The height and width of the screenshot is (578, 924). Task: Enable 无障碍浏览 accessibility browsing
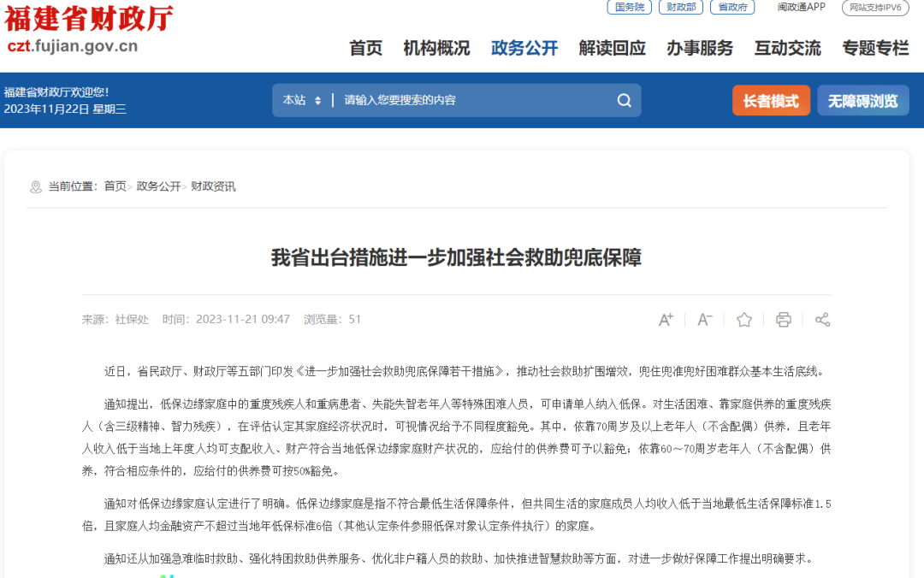[862, 100]
